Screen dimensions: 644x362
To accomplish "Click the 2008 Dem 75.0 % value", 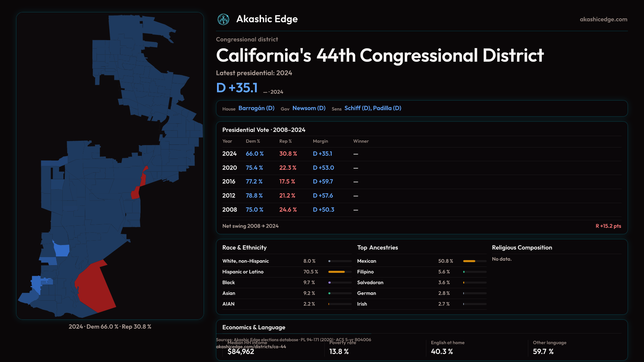I will [254, 210].
